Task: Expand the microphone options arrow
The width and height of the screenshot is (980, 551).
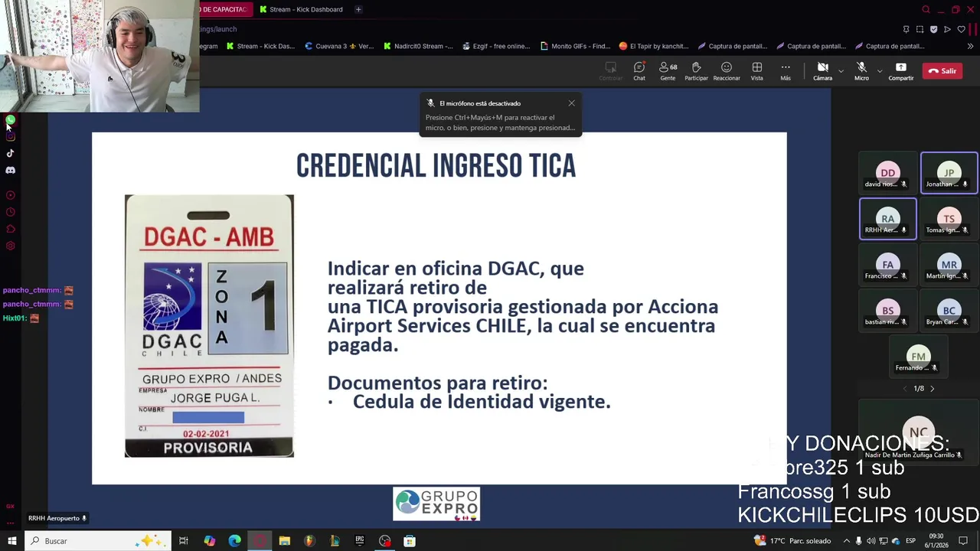Action: (879, 71)
